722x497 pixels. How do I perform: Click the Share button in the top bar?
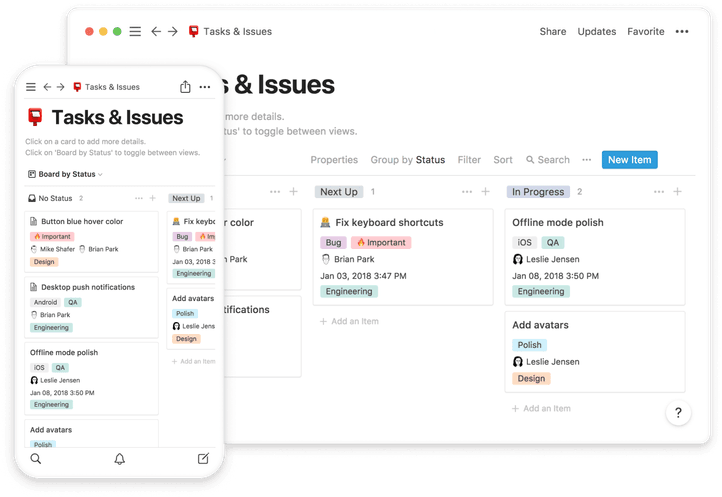(552, 32)
